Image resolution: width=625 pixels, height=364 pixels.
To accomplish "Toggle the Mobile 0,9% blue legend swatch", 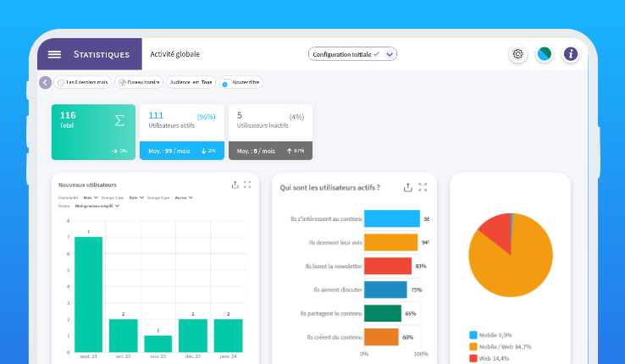I will (473, 335).
